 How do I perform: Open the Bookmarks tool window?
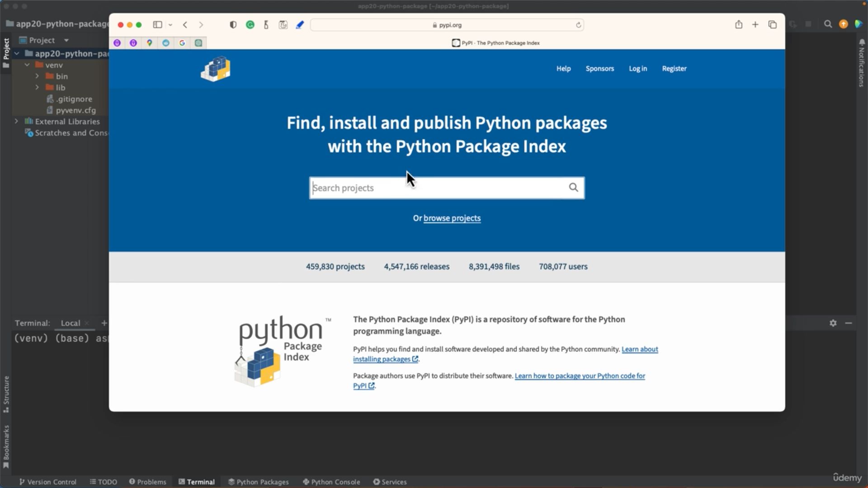(x=6, y=446)
